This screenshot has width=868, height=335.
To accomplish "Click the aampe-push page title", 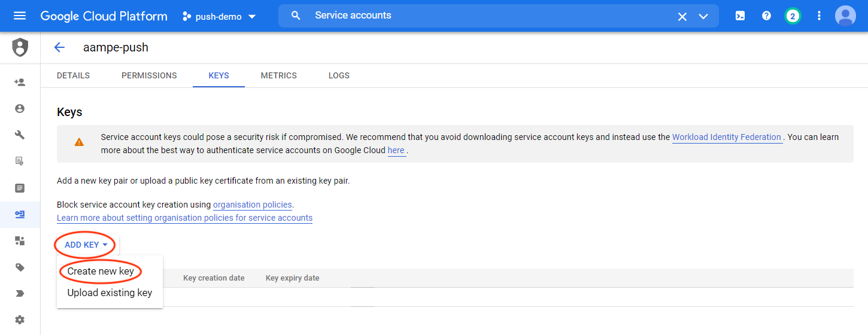I will click(116, 48).
